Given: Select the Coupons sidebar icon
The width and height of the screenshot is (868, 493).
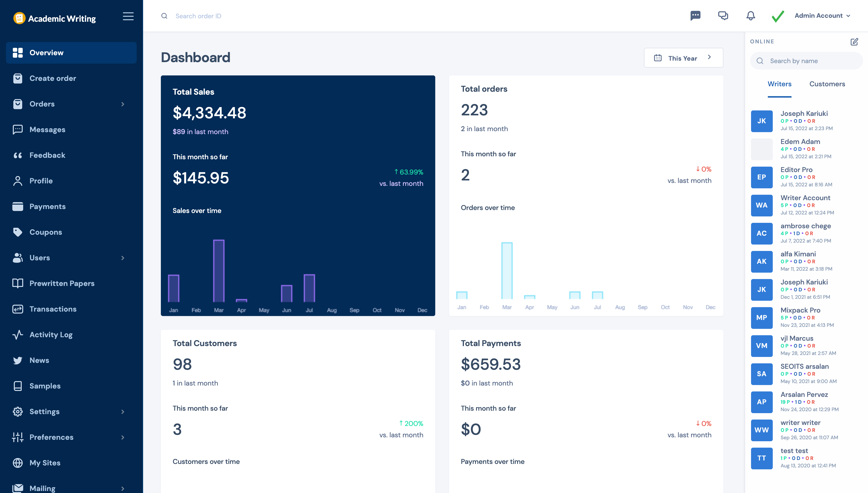Looking at the screenshot, I should point(18,232).
